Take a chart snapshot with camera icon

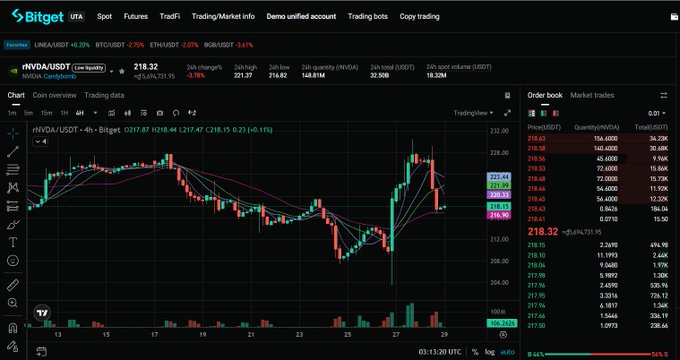(x=160, y=113)
